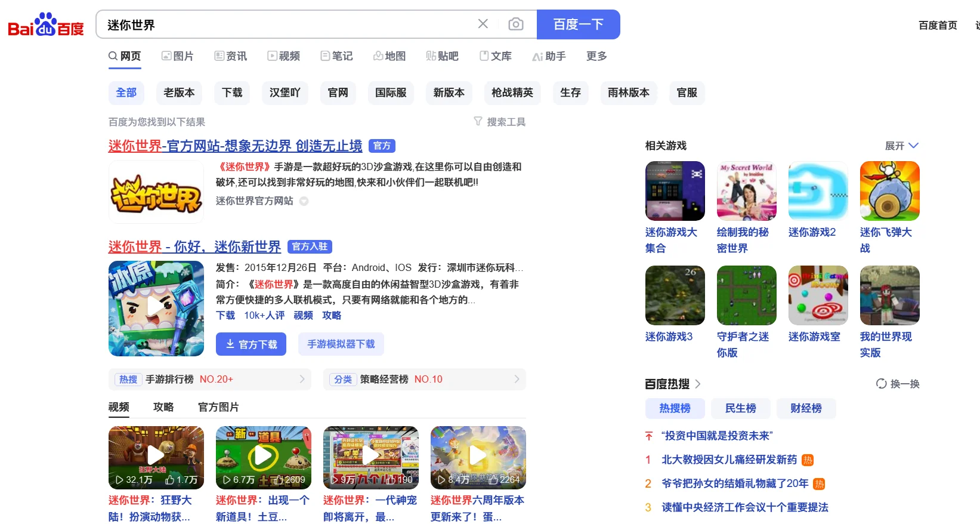Switch to 官方图片 section tab
This screenshot has width=980, height=524.
[218, 407]
